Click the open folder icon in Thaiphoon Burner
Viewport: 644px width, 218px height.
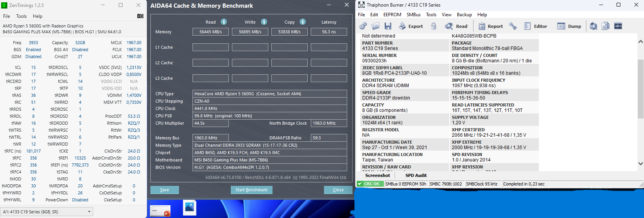375,26
